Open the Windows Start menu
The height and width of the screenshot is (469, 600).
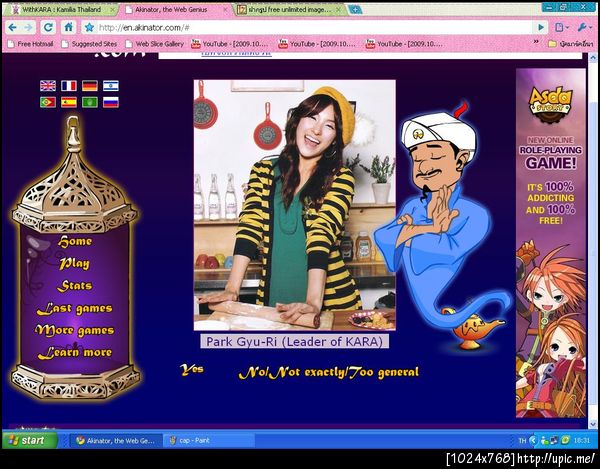29,440
